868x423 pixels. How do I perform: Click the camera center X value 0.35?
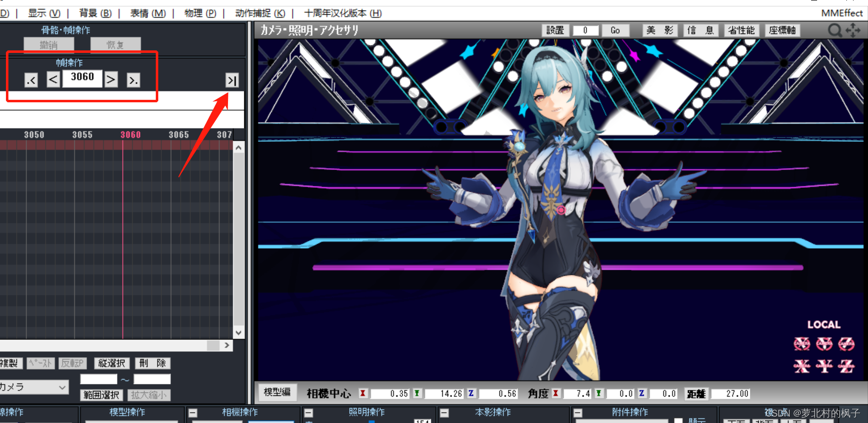390,394
